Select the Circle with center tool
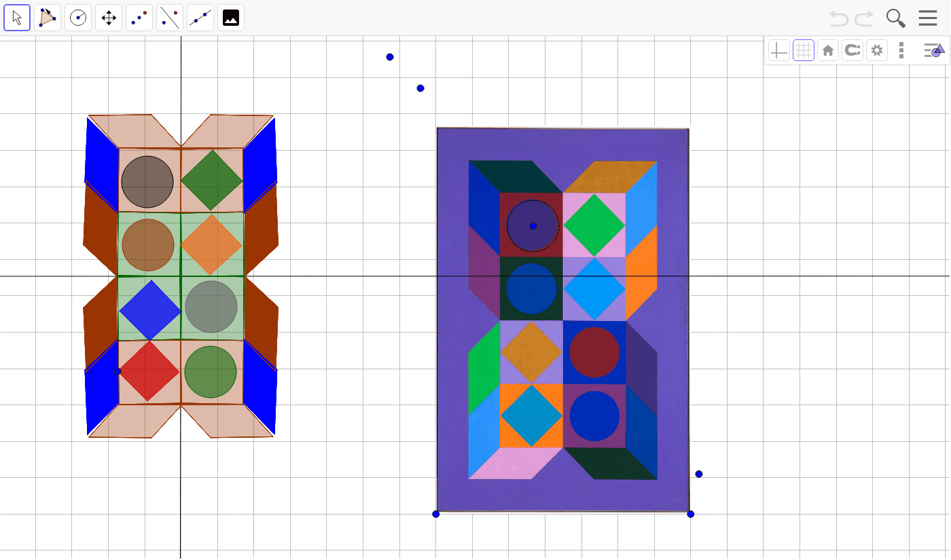This screenshot has width=951, height=560. click(x=78, y=18)
